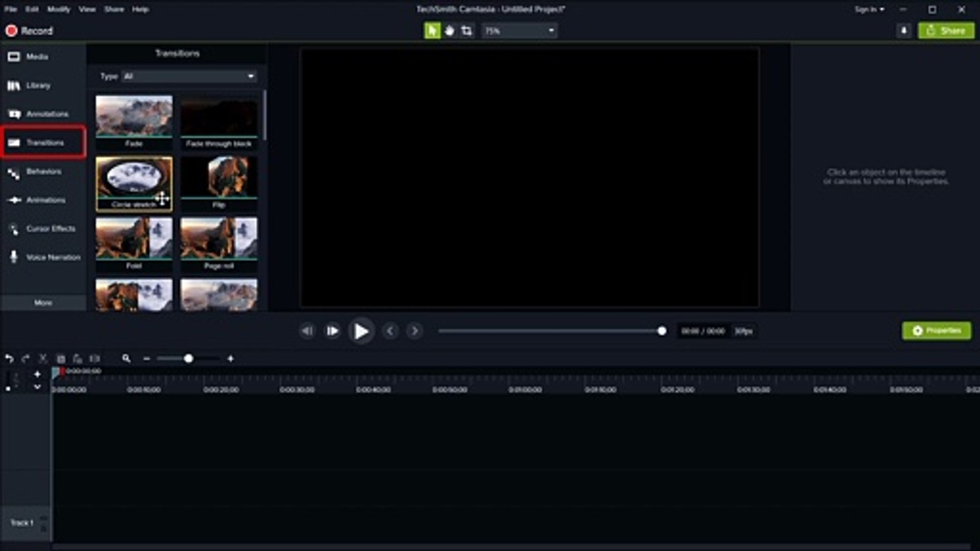Click the Record button
980x551 pixels.
(x=28, y=31)
